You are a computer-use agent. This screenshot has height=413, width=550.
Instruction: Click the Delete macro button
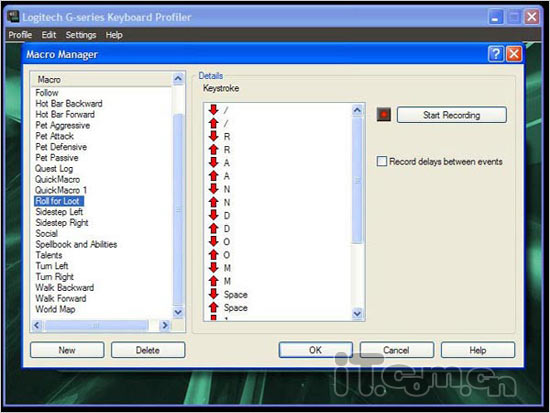(x=148, y=350)
